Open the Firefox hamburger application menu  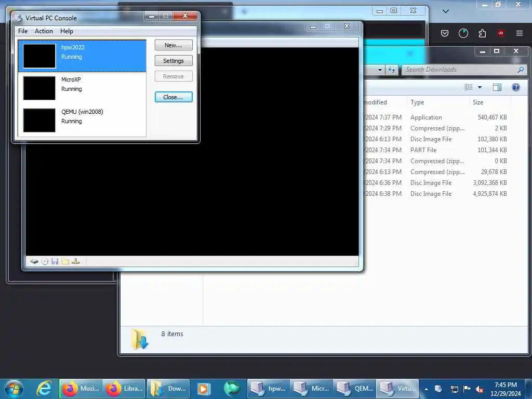click(x=520, y=33)
